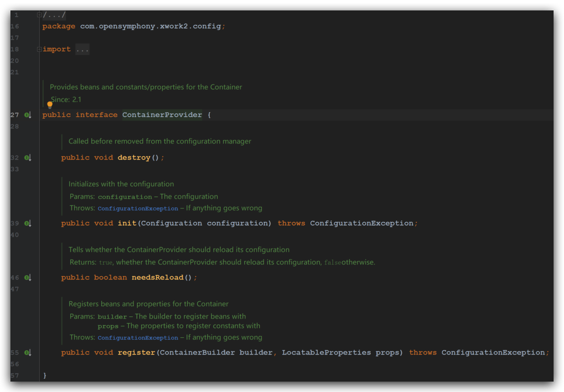Click the Configuration parameter type in init
564x392 pixels.
tap(171, 224)
